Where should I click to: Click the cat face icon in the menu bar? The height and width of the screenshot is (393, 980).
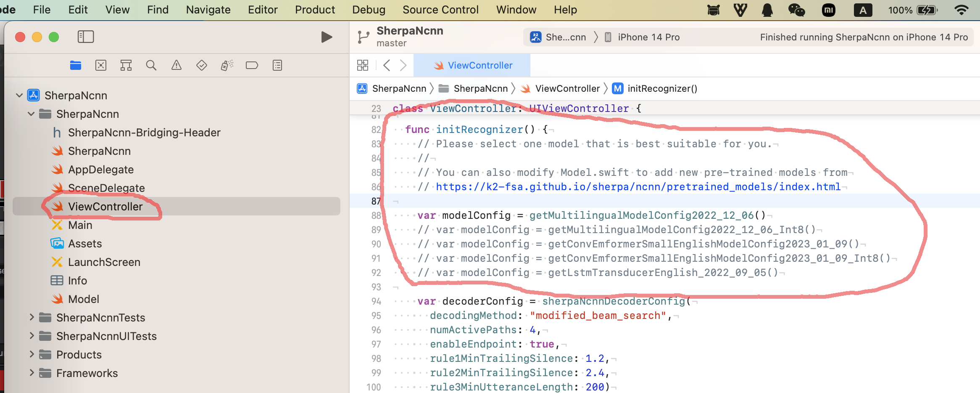pos(714,10)
